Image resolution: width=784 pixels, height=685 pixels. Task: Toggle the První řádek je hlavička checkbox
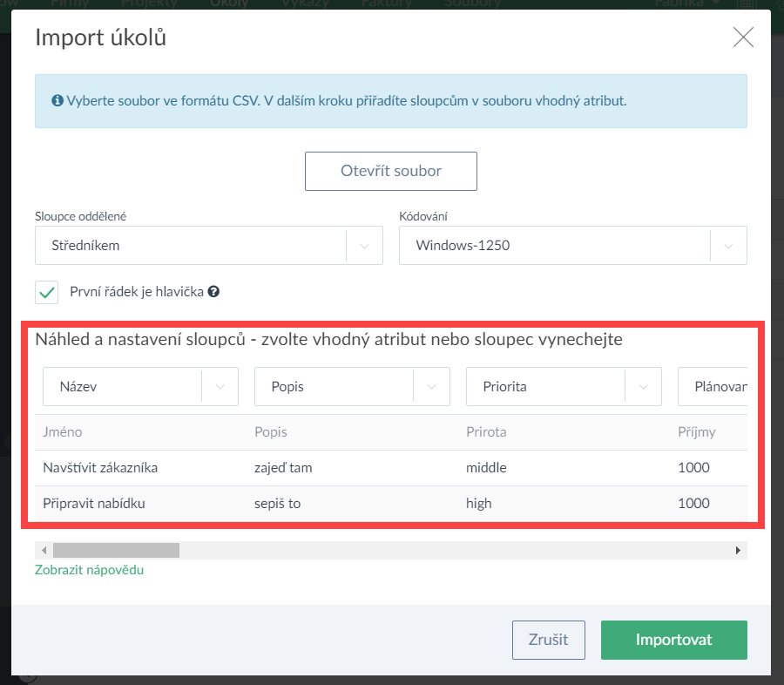click(x=47, y=292)
